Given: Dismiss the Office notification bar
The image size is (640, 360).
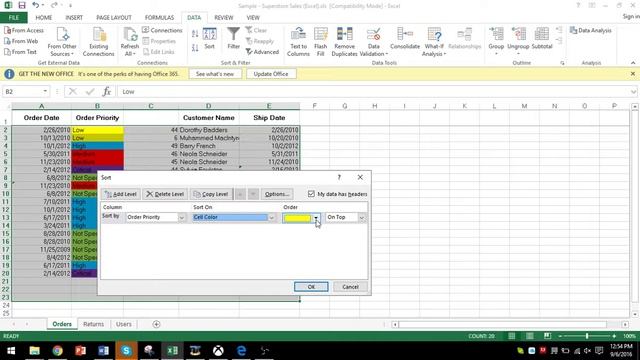Looking at the screenshot, I should [x=633, y=74].
